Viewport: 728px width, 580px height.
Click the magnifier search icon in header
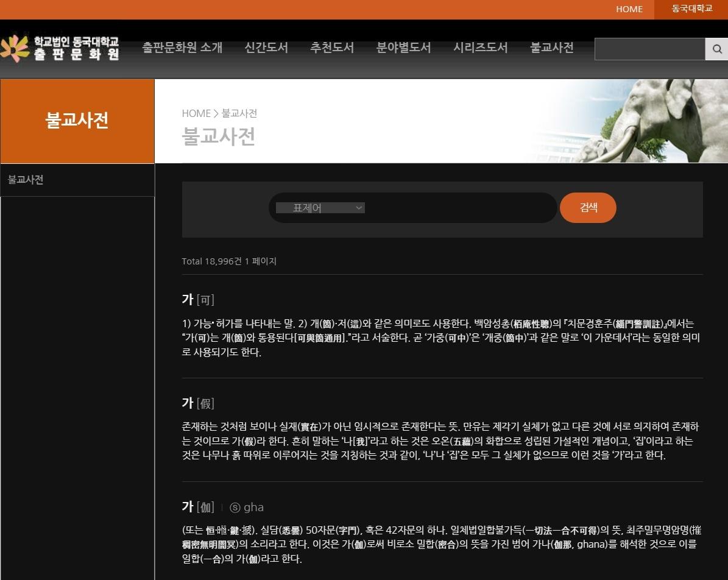tap(716, 49)
